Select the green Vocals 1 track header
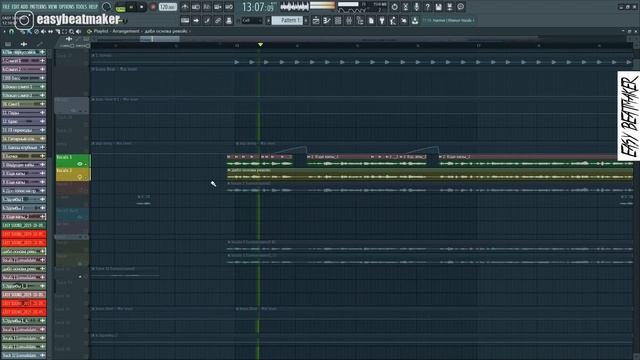This screenshot has height=360, width=640. (73, 161)
